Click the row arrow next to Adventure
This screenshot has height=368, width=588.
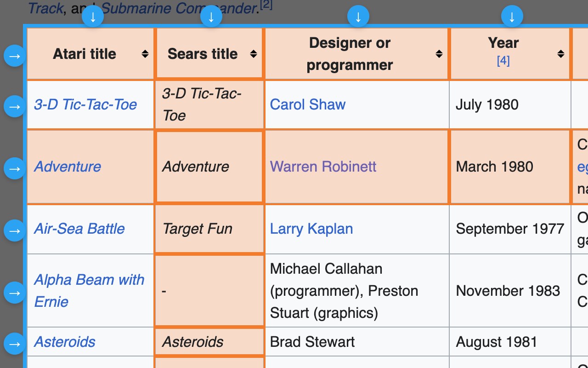tap(15, 169)
